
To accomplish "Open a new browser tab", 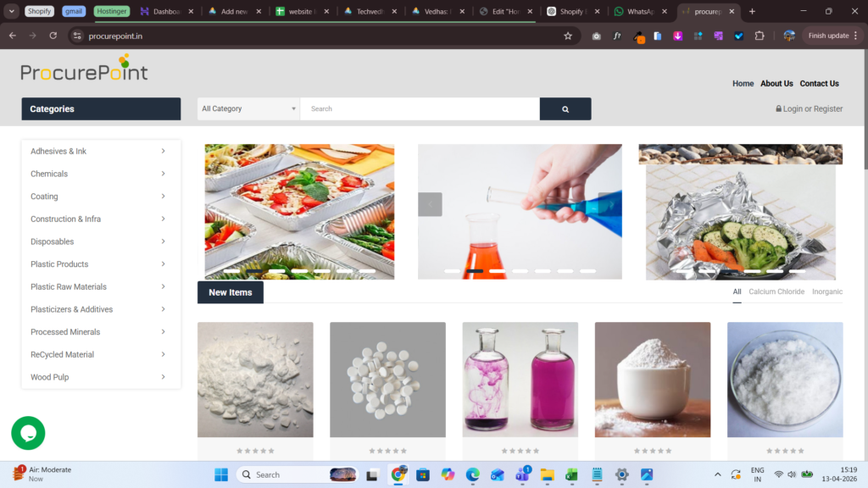I will (752, 12).
